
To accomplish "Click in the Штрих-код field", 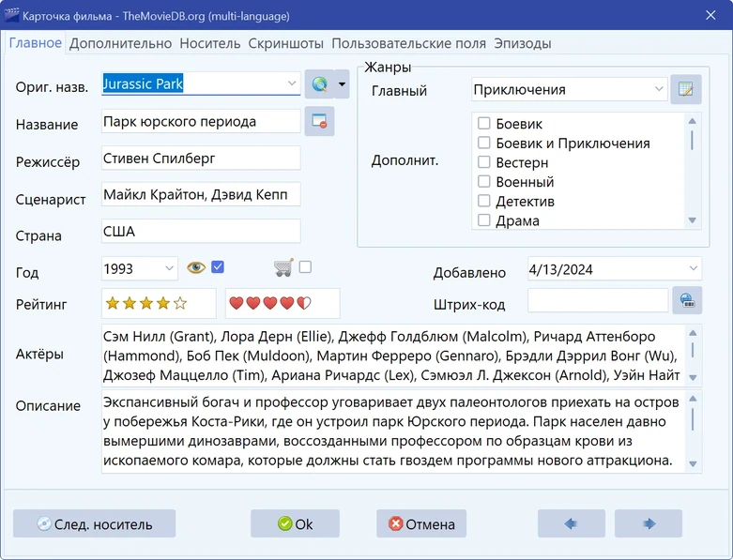I will tap(598, 300).
